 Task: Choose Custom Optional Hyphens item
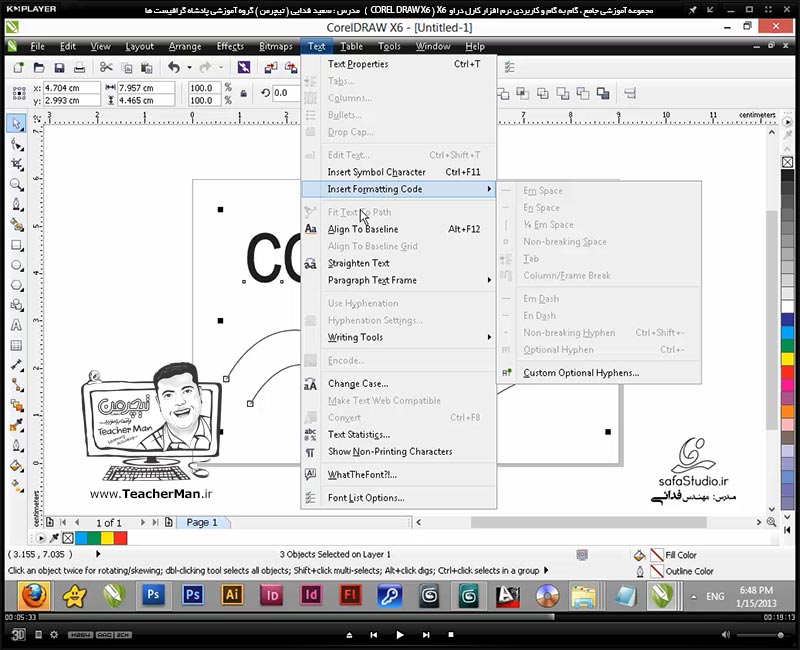[x=599, y=373]
